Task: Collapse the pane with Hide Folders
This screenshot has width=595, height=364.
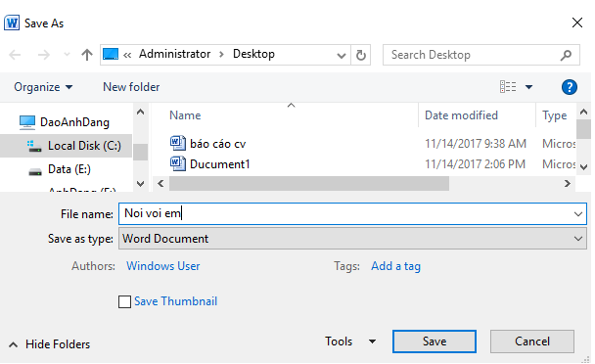Action: pos(49,344)
